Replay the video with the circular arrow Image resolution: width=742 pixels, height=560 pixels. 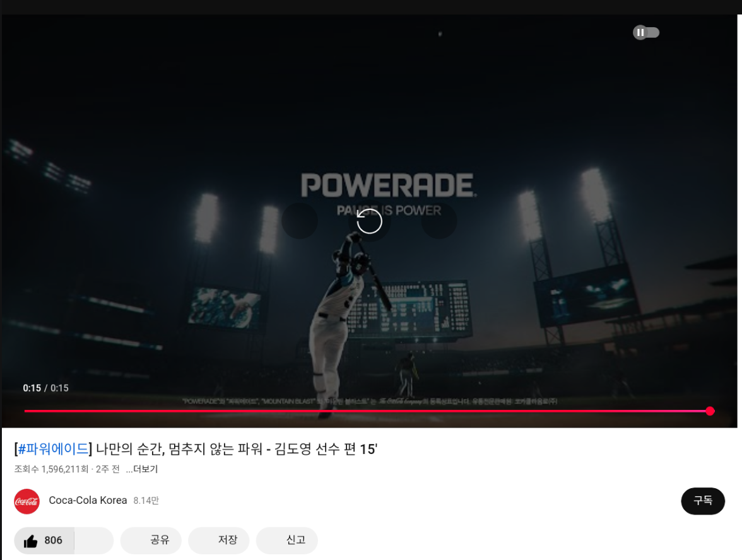pyautogui.click(x=369, y=221)
